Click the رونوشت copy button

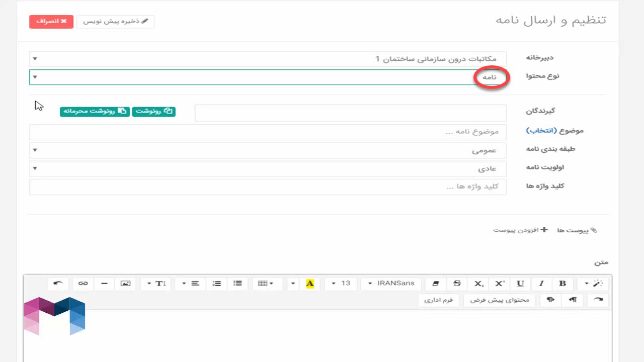(x=154, y=111)
